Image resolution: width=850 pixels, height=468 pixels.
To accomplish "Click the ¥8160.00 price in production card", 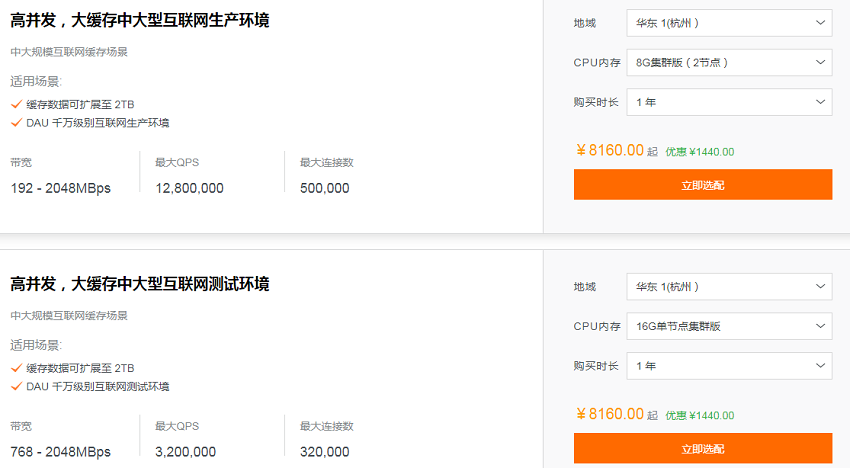I will 610,150.
